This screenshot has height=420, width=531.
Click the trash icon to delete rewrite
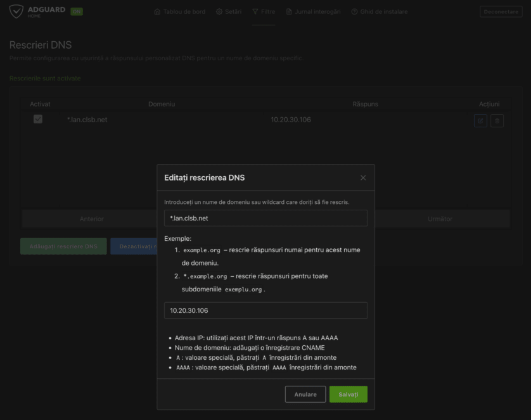tap(497, 120)
